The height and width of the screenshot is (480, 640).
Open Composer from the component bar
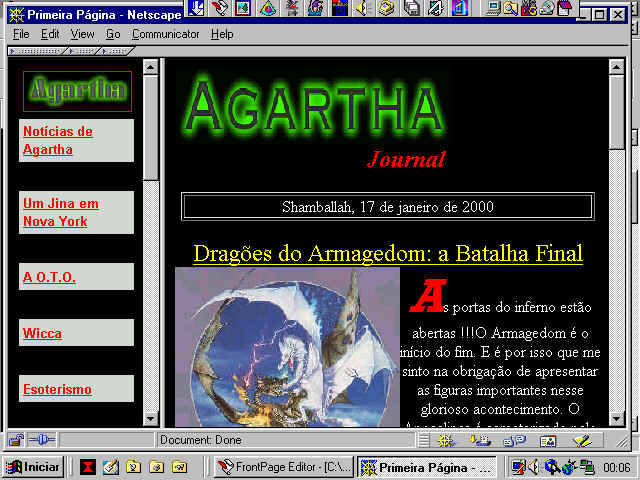[582, 440]
